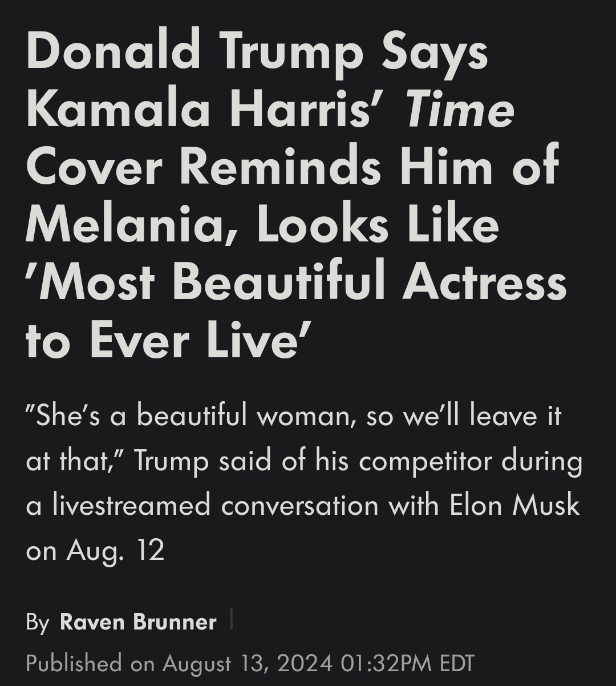Screen dimensions: 616x686
Task: Click the vertical divider after author name
Action: (x=231, y=619)
